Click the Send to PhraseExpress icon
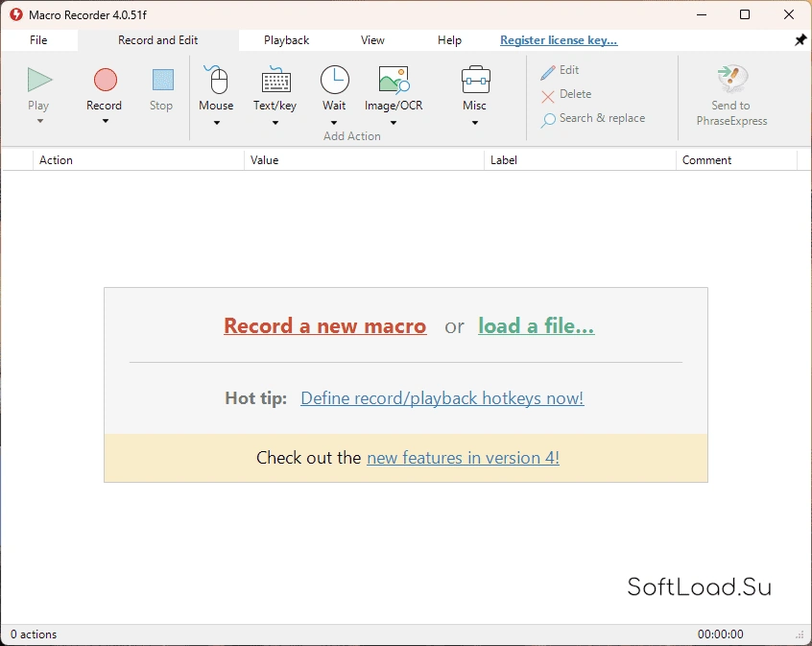Screen dimensions: 812x646 pyautogui.click(x=732, y=78)
